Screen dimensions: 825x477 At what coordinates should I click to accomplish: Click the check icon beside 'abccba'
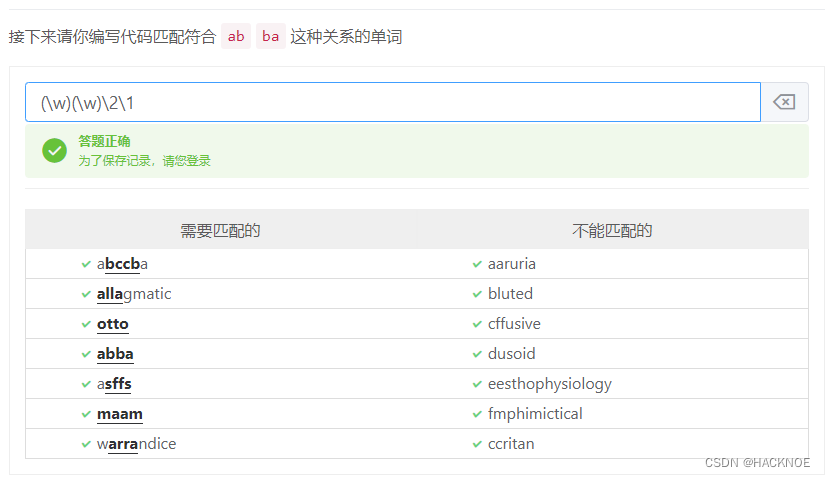[86, 264]
